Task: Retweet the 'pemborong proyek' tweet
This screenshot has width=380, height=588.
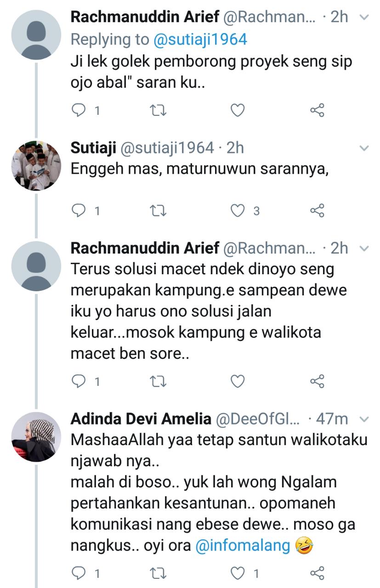Action: (x=159, y=110)
